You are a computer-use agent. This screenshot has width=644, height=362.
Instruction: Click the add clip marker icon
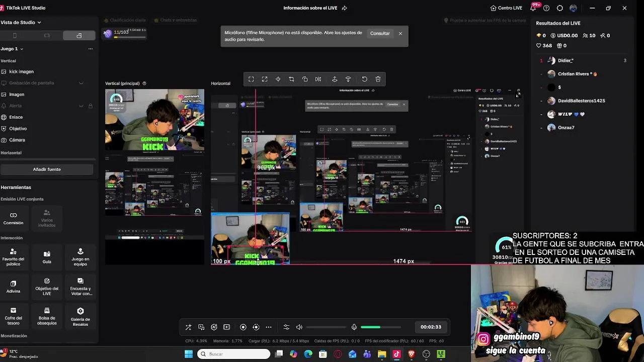click(227, 327)
